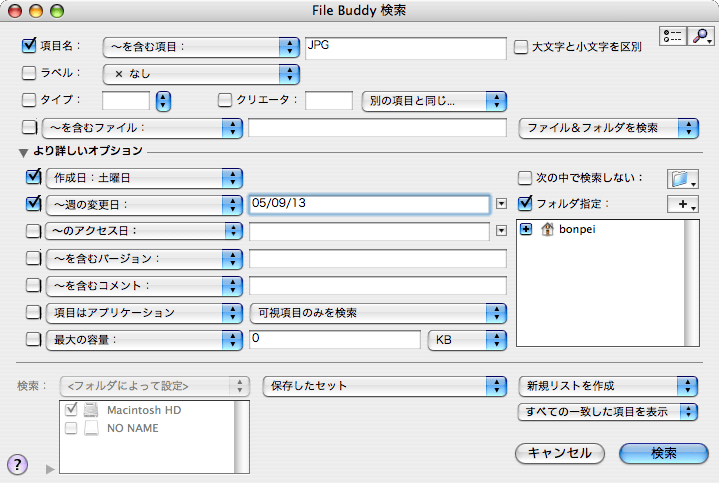Click the version text field
Viewport: 719px width, 483px height.
coord(378,259)
